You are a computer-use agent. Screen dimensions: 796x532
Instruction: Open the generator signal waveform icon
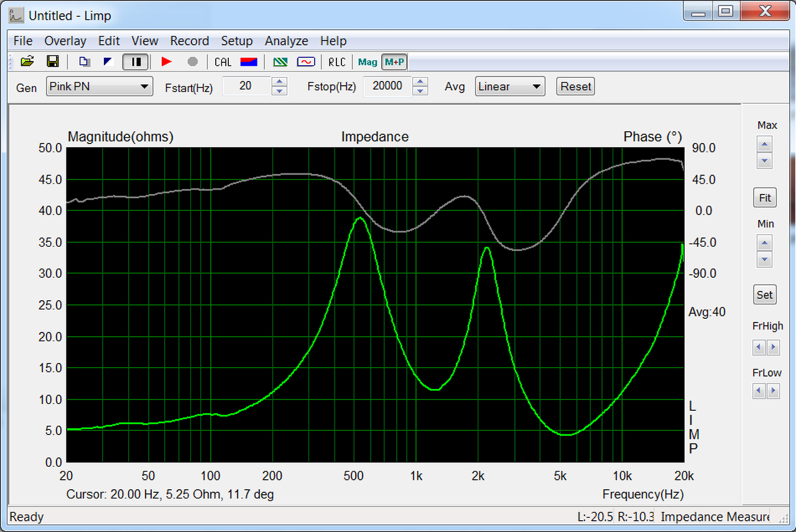coord(306,62)
